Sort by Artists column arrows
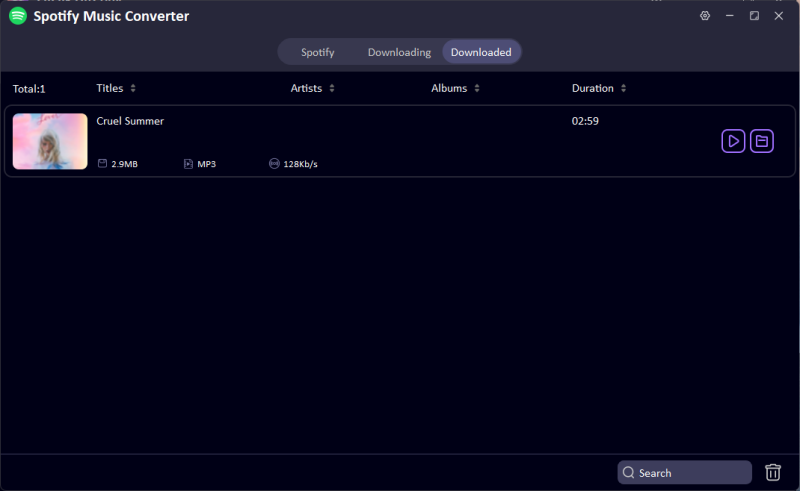800x491 pixels. [x=332, y=88]
